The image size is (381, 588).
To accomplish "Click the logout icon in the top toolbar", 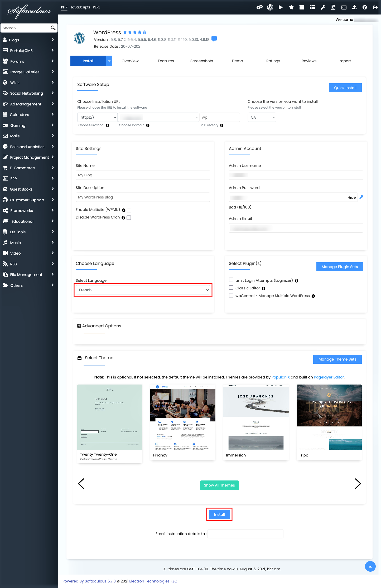I will [x=375, y=7].
